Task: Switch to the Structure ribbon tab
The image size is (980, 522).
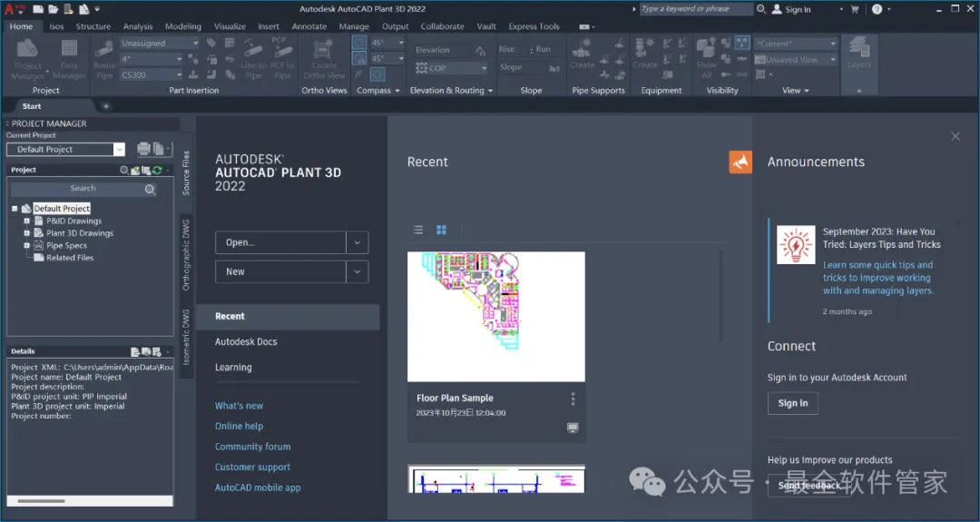Action: click(93, 26)
